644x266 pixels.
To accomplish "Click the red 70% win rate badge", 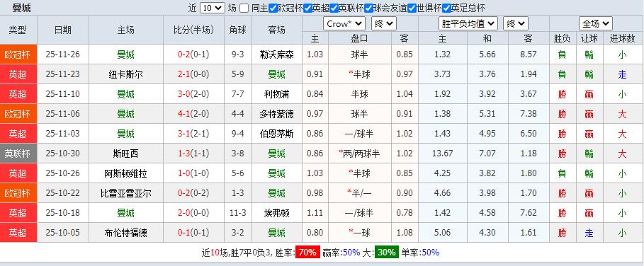I will [x=308, y=252].
